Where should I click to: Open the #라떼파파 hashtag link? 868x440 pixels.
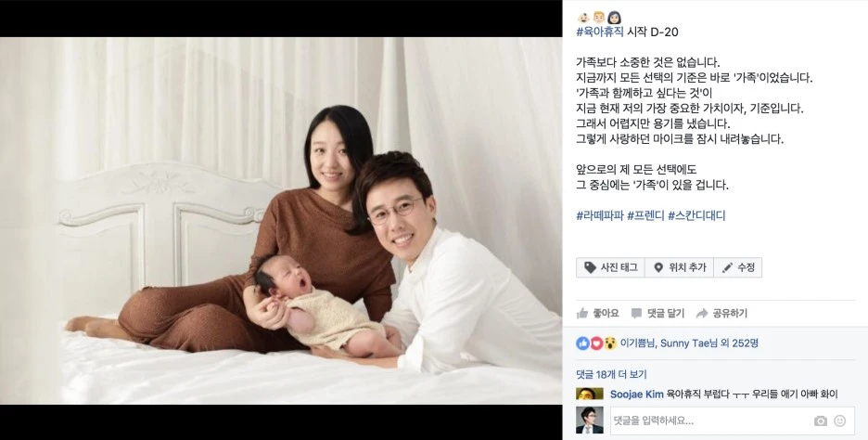click(x=600, y=216)
